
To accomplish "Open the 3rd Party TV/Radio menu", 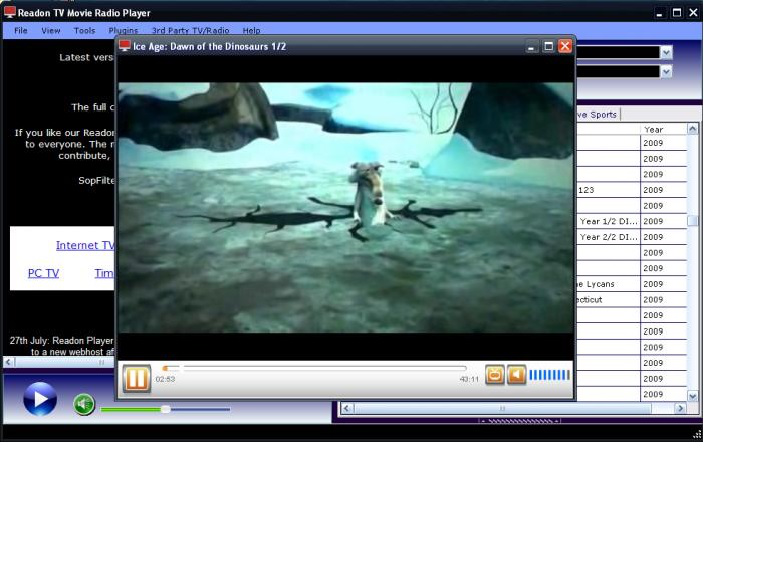I will coord(190,31).
